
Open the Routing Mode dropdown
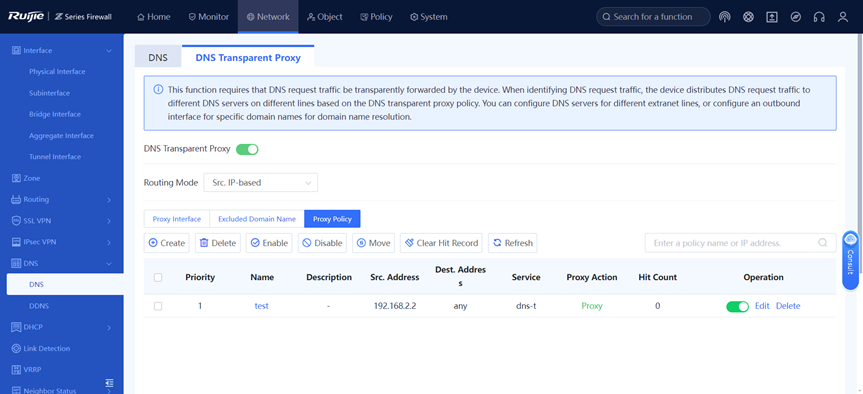[x=260, y=183]
